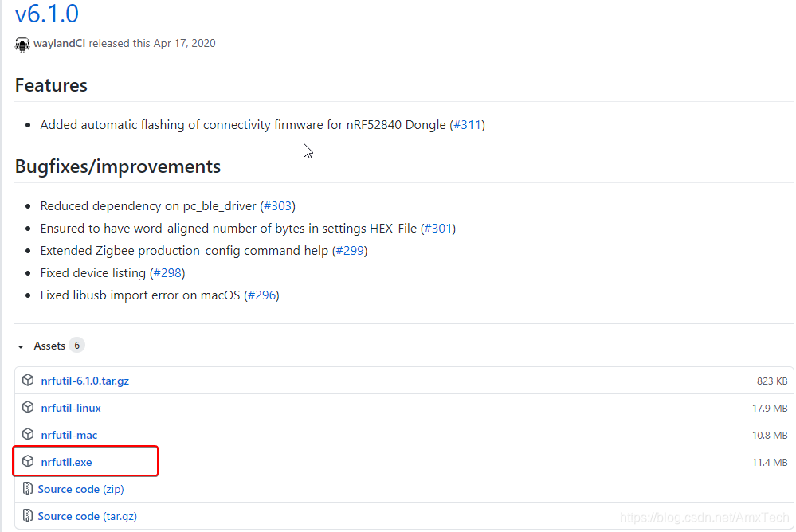Click 'Fixed libusb import error on macOS' text
Screen dimensions: 796x532
click(140, 295)
